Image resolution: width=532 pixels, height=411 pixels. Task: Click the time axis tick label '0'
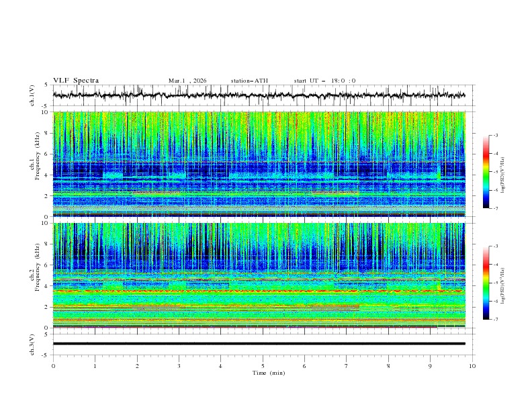pyautogui.click(x=53, y=366)
